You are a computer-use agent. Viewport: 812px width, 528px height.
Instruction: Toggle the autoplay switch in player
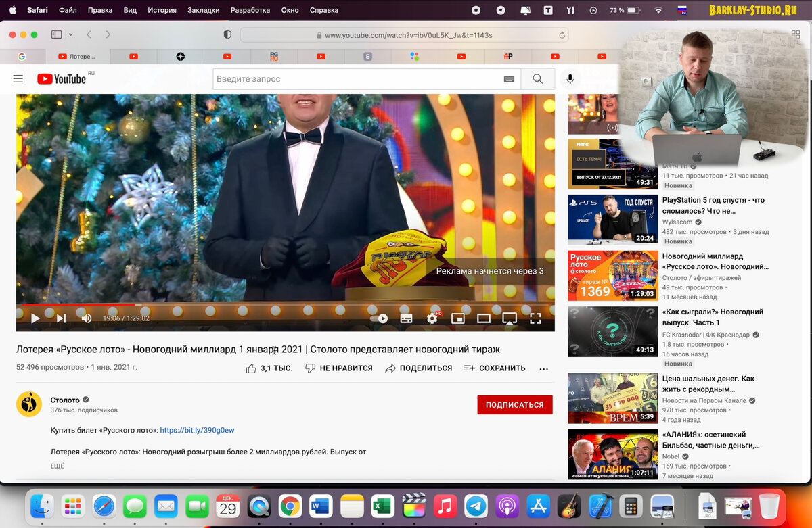pyautogui.click(x=379, y=318)
